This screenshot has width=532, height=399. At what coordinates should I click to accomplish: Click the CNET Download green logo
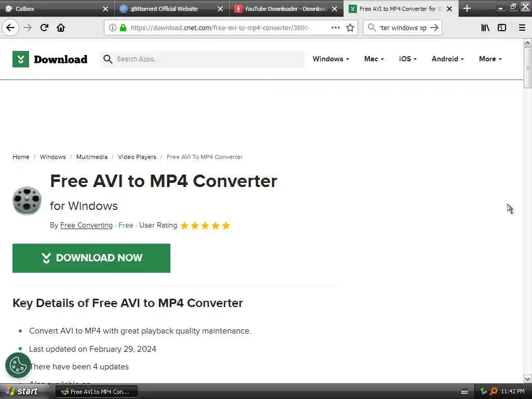tap(21, 59)
